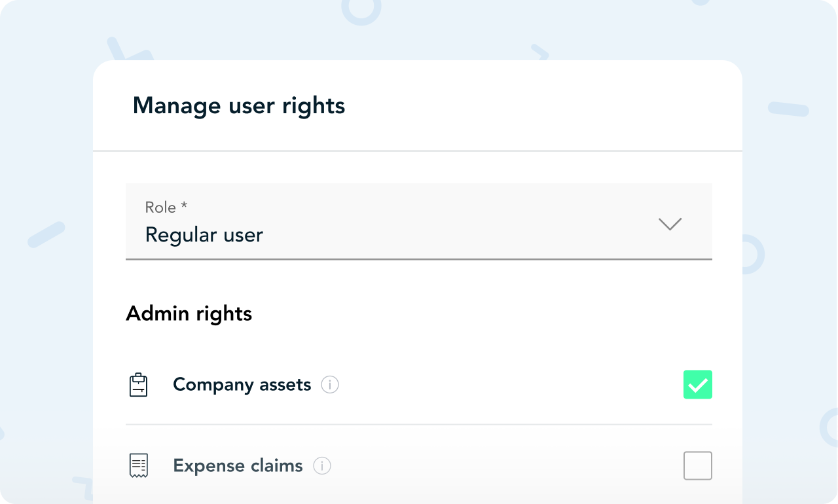The image size is (838, 504).
Task: Click the Manage user rights title
Action: pyautogui.click(x=239, y=105)
